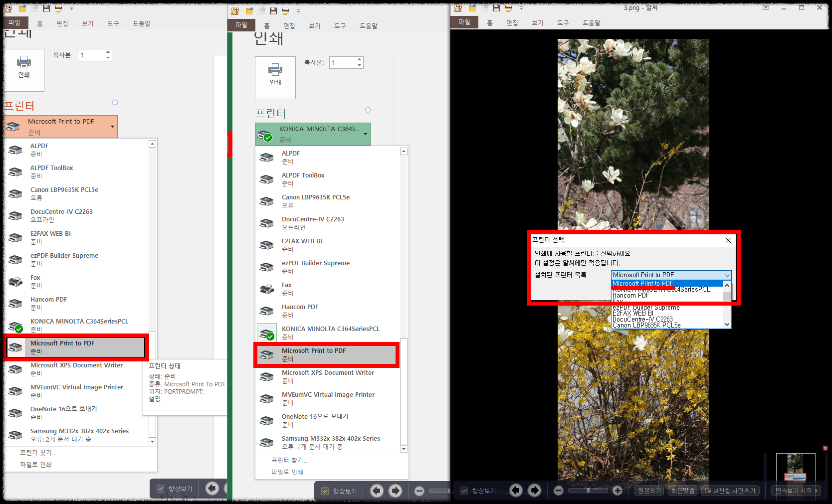Click the save disk icon in the left window

[46, 8]
